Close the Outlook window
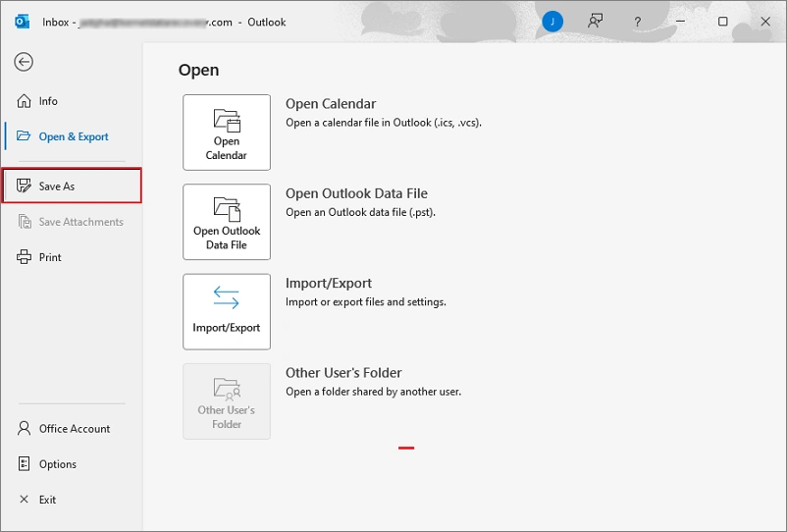The image size is (787, 532). pyautogui.click(x=764, y=22)
